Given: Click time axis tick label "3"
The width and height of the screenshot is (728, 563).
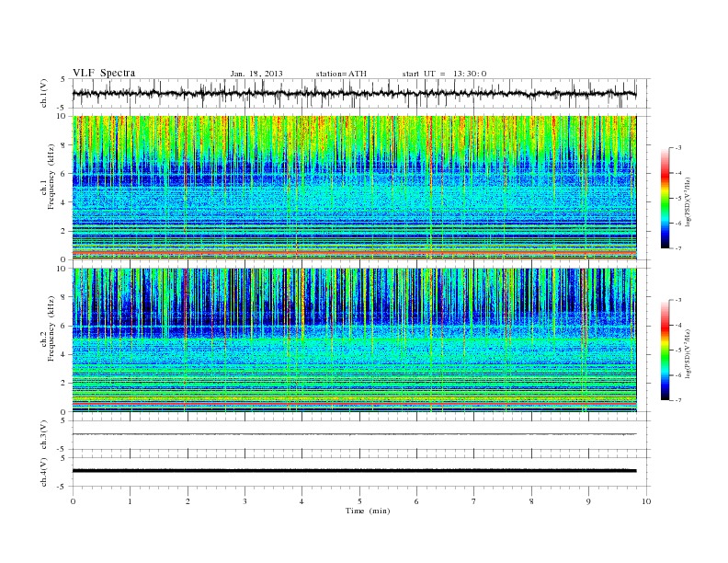Looking at the screenshot, I should click(245, 501).
